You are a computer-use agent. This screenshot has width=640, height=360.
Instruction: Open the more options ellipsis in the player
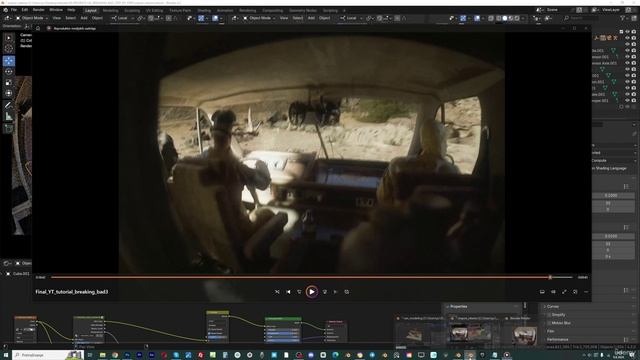tap(586, 292)
